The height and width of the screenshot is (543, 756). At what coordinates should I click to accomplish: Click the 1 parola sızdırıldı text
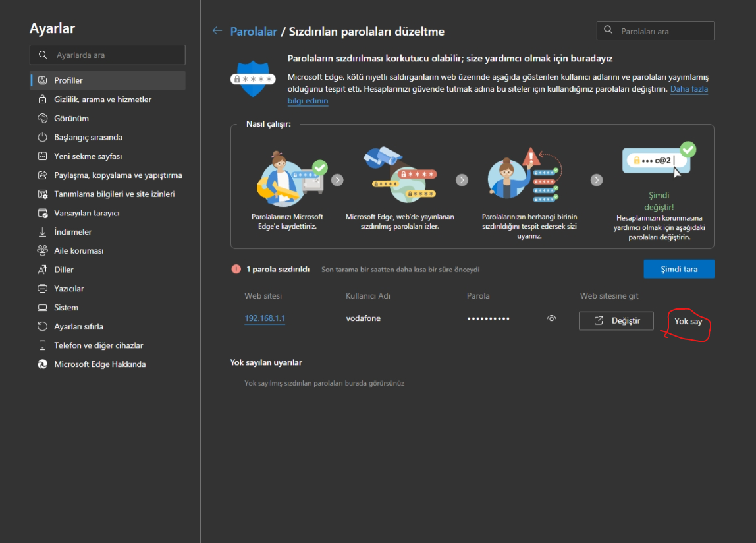pyautogui.click(x=278, y=270)
